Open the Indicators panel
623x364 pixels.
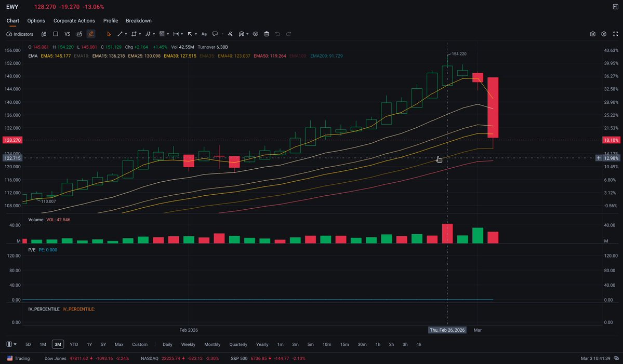click(x=20, y=34)
